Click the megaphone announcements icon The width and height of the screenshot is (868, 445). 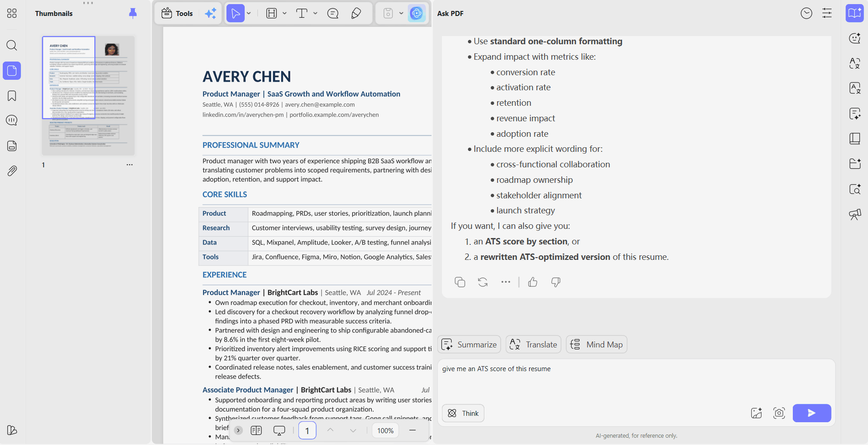[855, 214]
